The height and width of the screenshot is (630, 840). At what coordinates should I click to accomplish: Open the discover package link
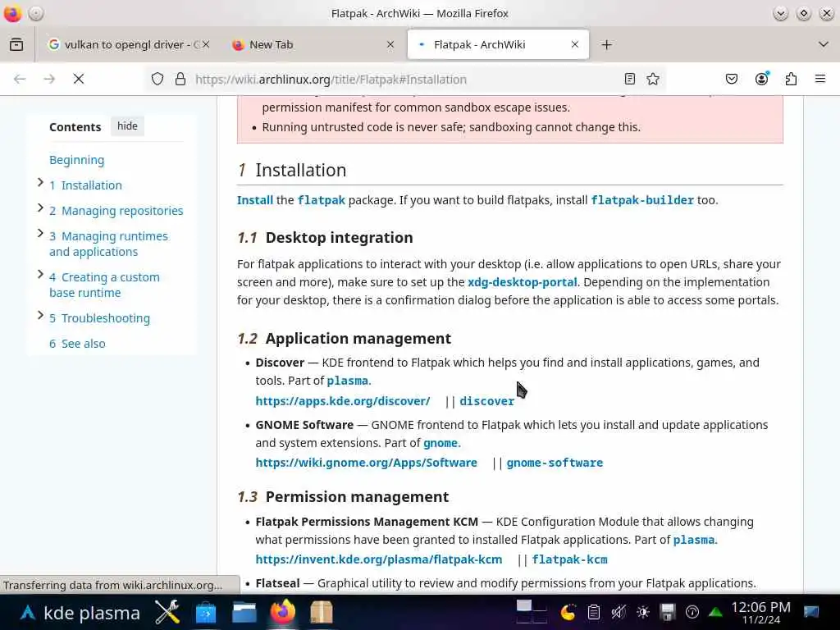(x=487, y=400)
